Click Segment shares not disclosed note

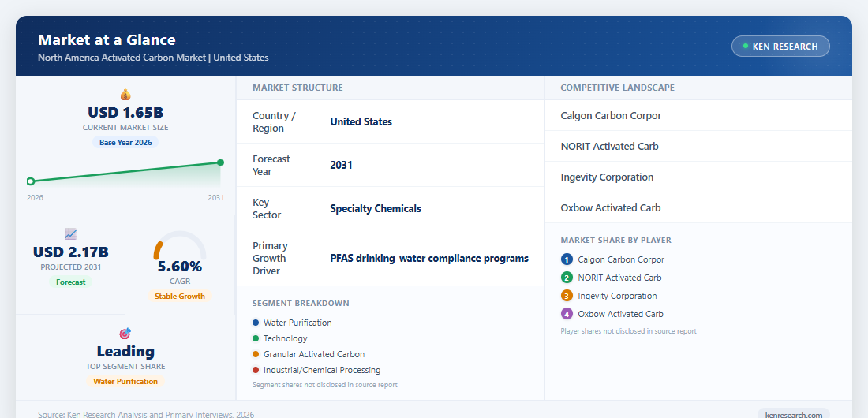325,385
